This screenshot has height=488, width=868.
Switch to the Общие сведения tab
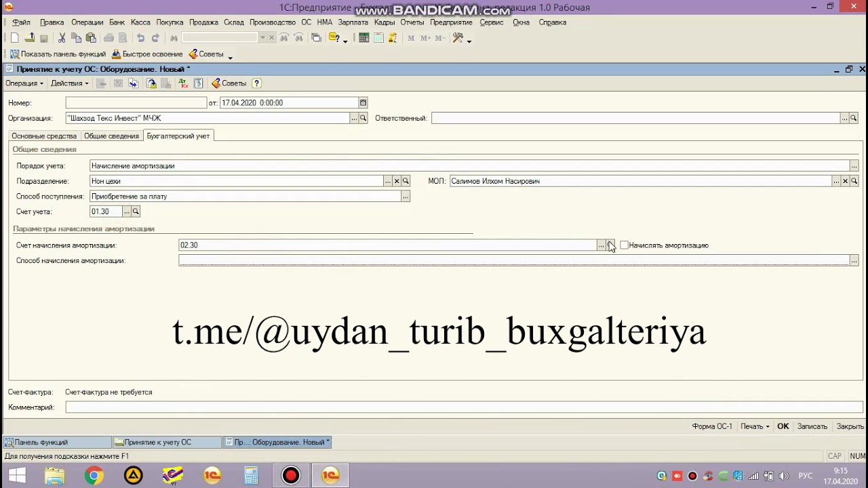[x=111, y=136]
